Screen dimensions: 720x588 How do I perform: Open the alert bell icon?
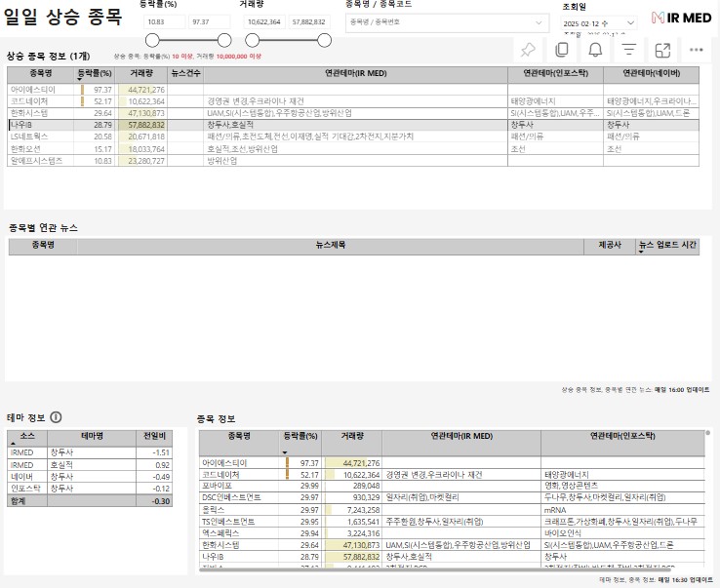[595, 50]
